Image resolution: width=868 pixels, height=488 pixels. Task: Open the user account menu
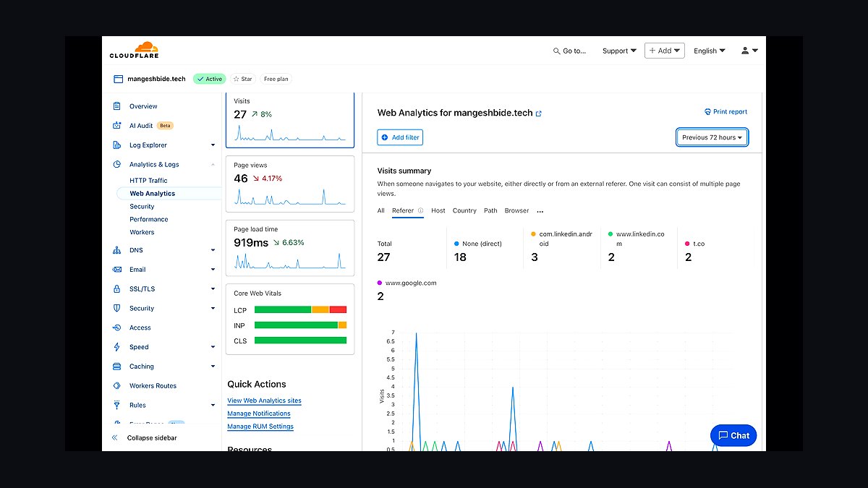pos(749,51)
